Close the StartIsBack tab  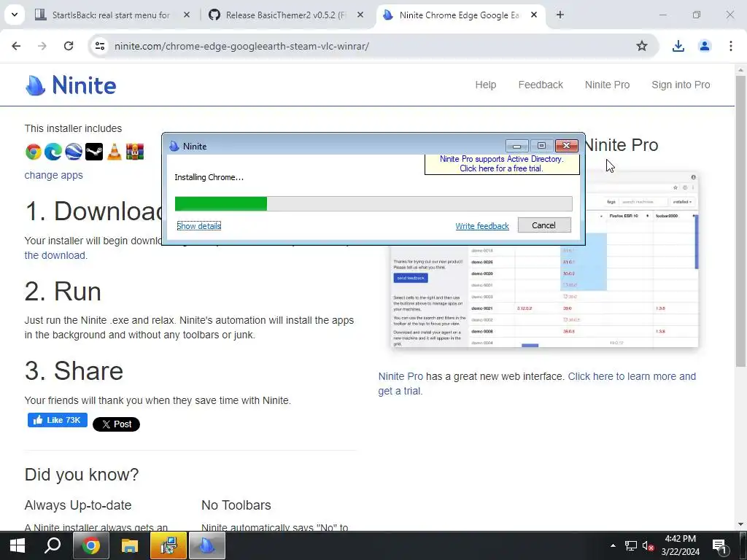(x=187, y=15)
